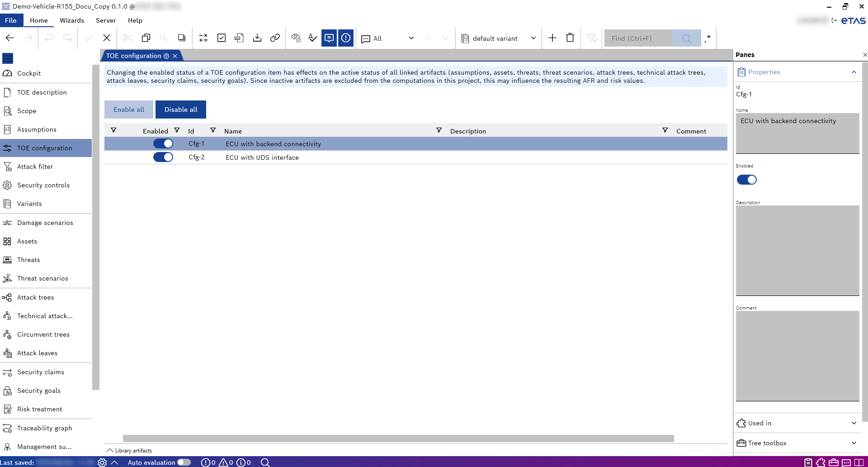This screenshot has width=868, height=467.
Task: Click the download/export icon in toolbar
Action: pyautogui.click(x=257, y=38)
